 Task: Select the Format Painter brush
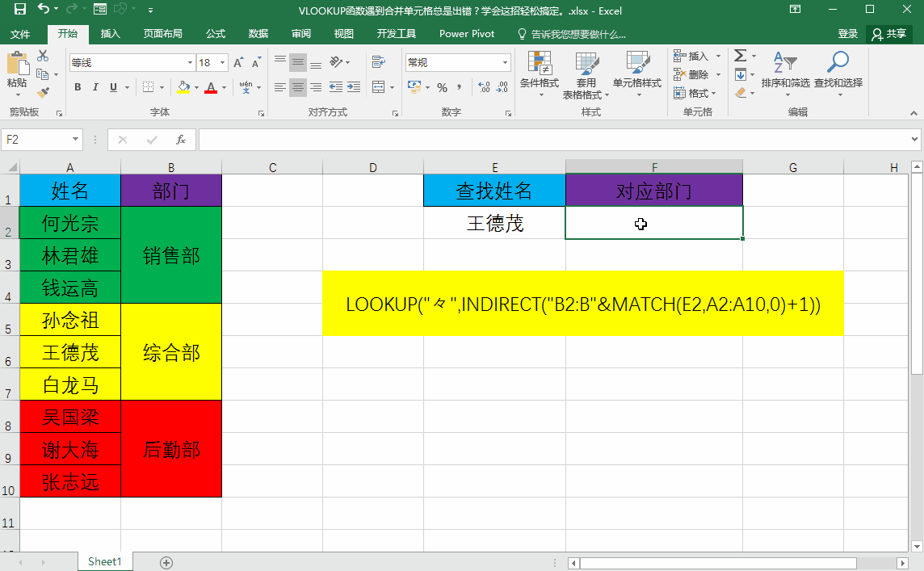click(x=43, y=93)
